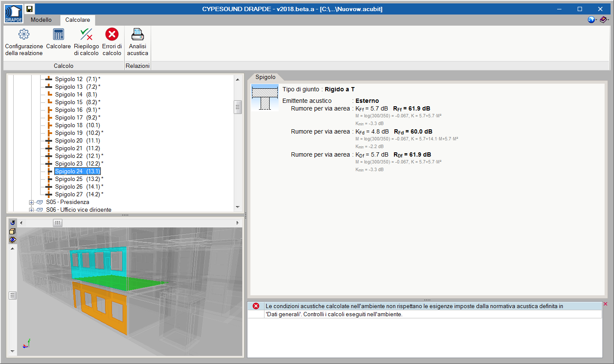Select Spigolo 19 (10.2) in tree
The image size is (614, 364).
[x=79, y=133]
